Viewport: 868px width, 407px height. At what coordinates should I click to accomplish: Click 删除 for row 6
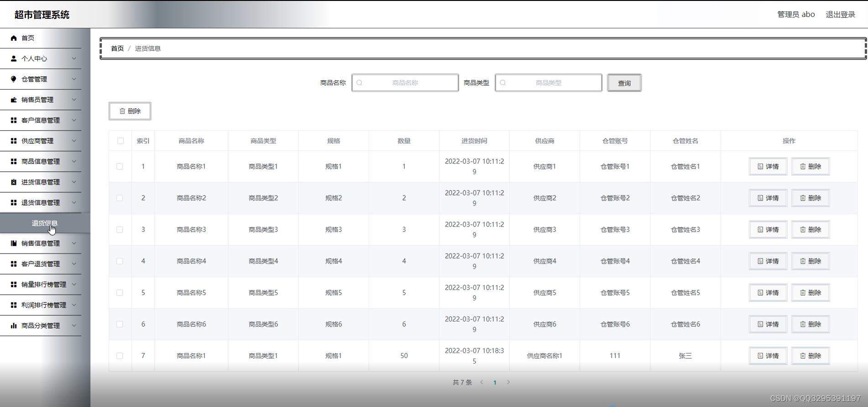(x=810, y=324)
